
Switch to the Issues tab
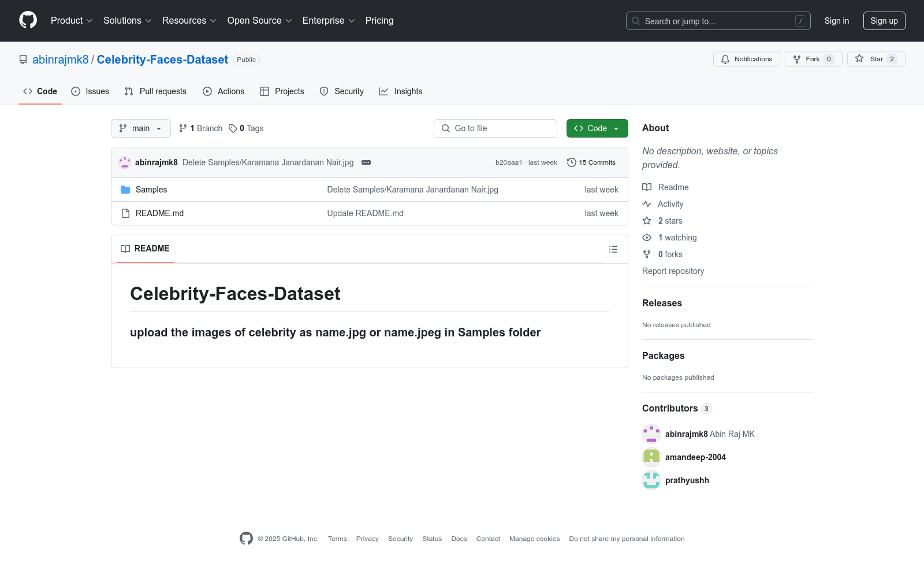point(90,91)
